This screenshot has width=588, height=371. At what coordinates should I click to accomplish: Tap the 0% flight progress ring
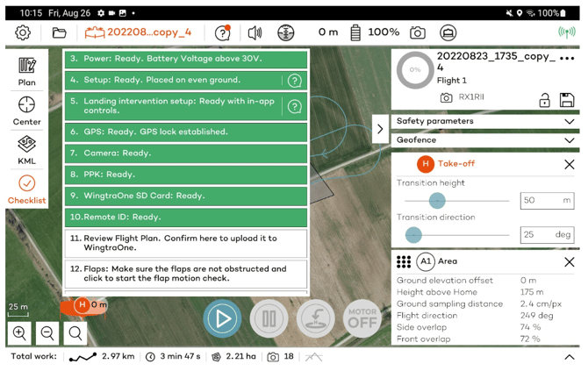415,69
